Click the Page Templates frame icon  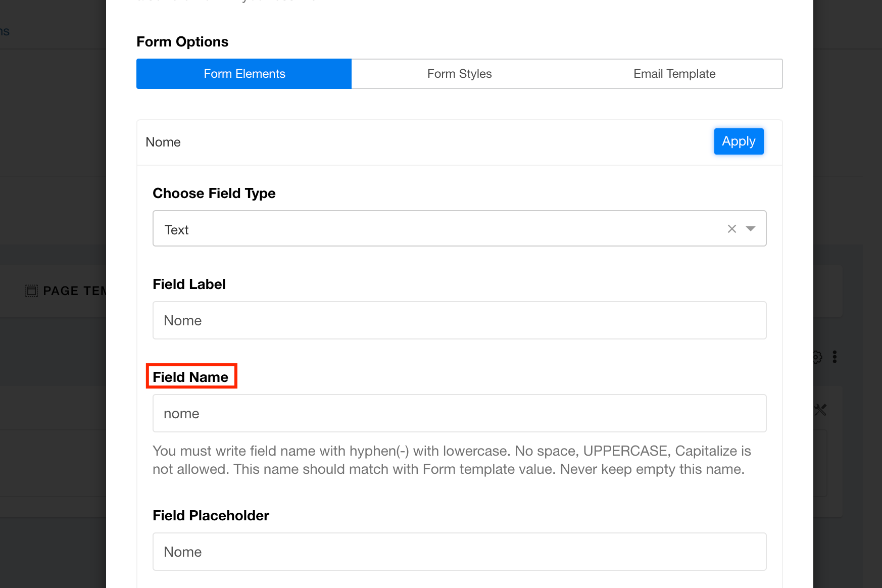31,290
